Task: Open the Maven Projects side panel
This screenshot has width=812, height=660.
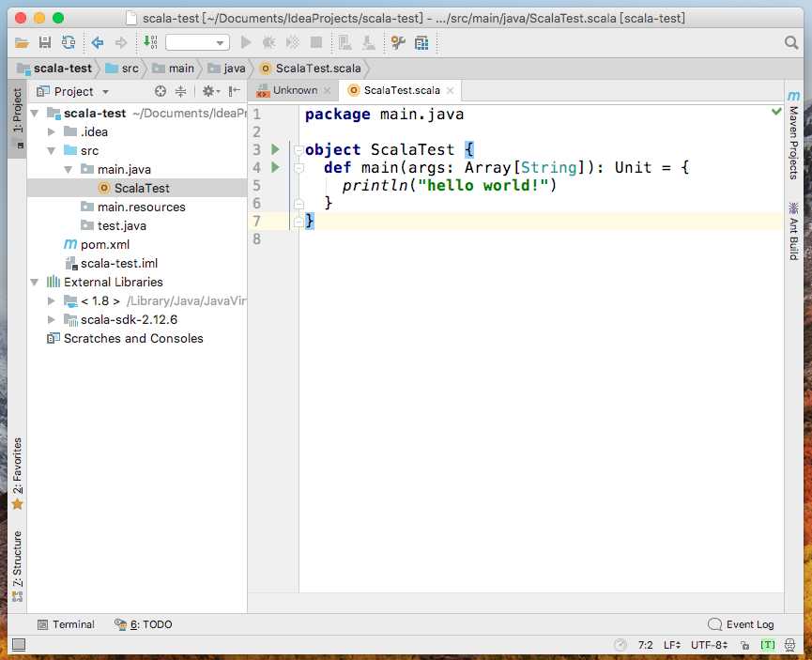Action: pos(793,135)
